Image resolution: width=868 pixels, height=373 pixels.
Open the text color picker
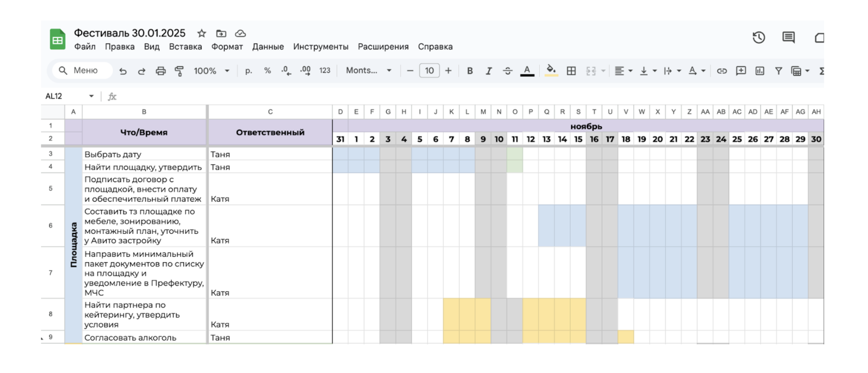pyautogui.click(x=527, y=70)
